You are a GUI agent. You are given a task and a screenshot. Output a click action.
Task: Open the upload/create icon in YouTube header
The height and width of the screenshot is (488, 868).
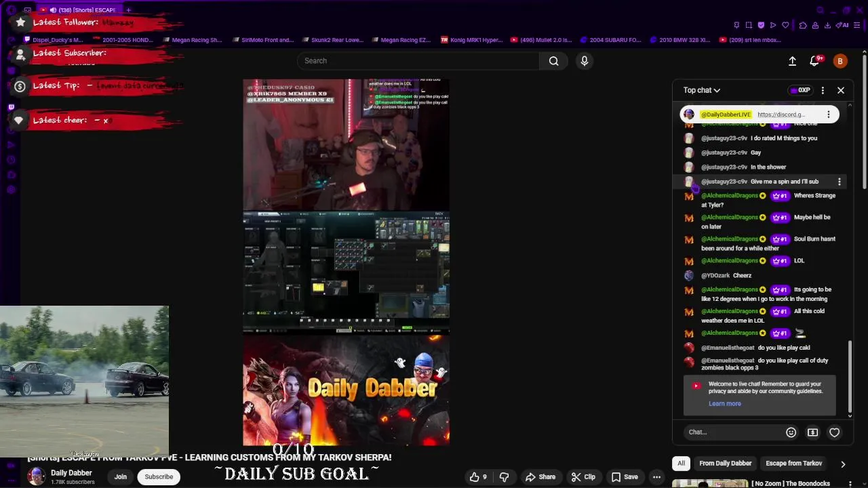pyautogui.click(x=792, y=61)
